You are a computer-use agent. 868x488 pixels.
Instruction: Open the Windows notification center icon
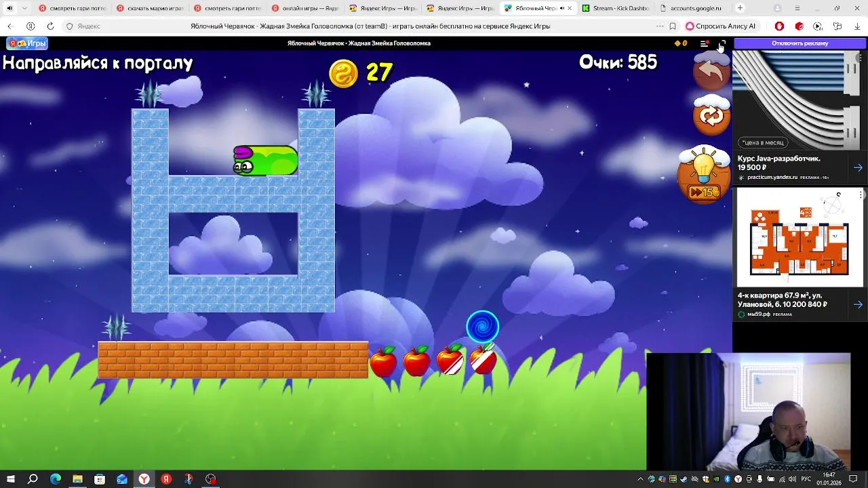tap(853, 479)
